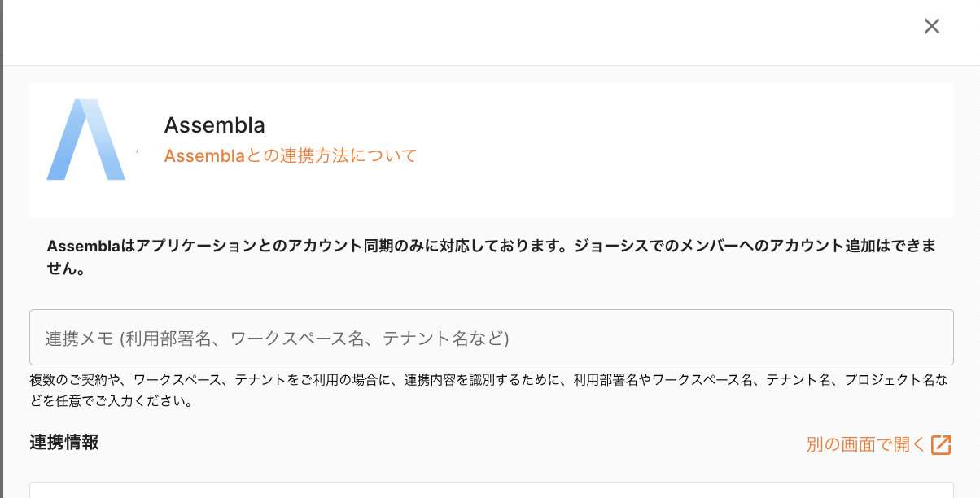Click the small blue fragment right of logo
Screen dimensions: 980x498
click(x=136, y=151)
